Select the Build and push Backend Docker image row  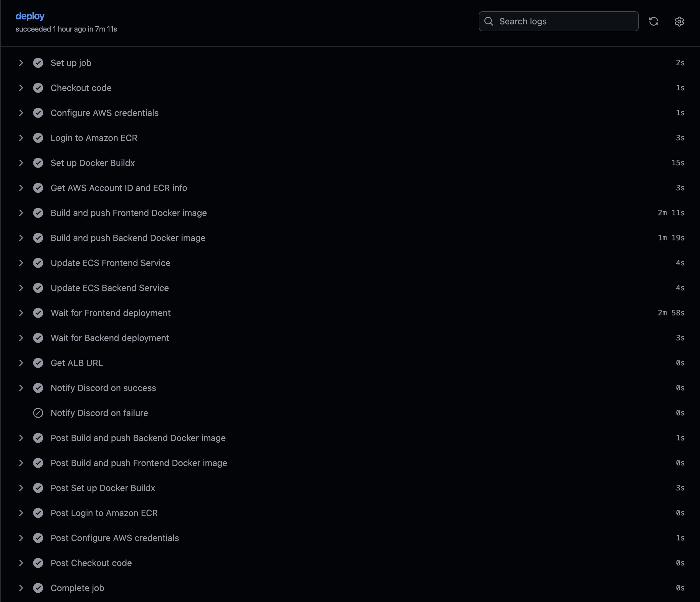coord(128,238)
